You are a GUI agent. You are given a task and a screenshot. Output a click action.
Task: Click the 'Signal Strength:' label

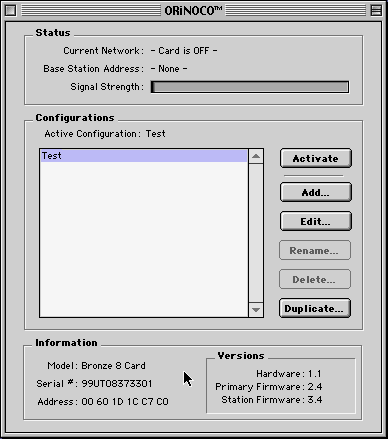coord(107,87)
